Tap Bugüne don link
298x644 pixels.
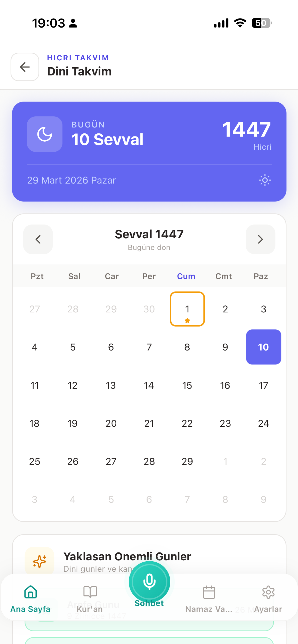[149, 247]
